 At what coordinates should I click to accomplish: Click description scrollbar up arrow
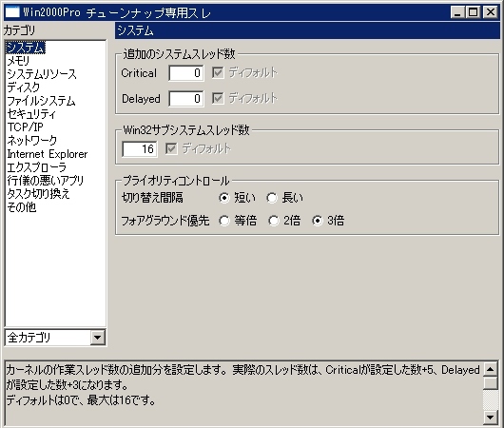click(x=491, y=369)
